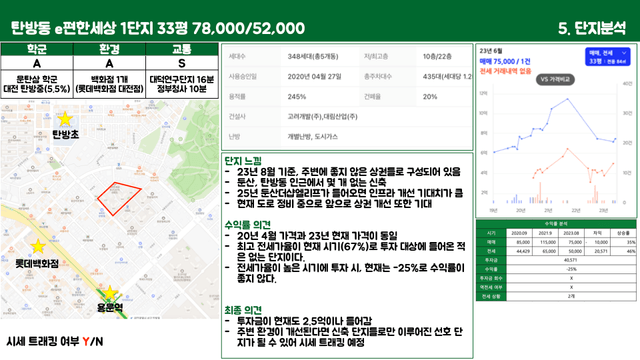Image resolution: width=640 pixels, height=360 pixels.
Task: Click the 단지 느낌 heading
Action: (x=243, y=161)
